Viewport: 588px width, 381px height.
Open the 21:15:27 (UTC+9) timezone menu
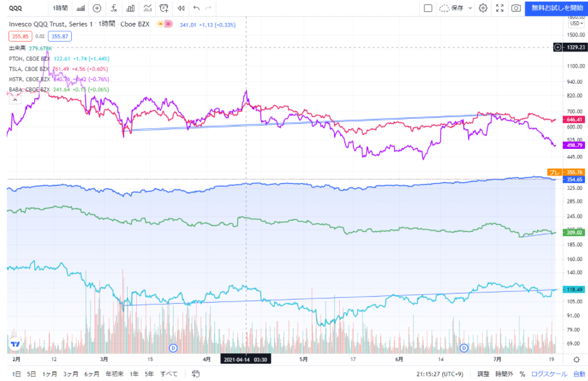tap(440, 374)
